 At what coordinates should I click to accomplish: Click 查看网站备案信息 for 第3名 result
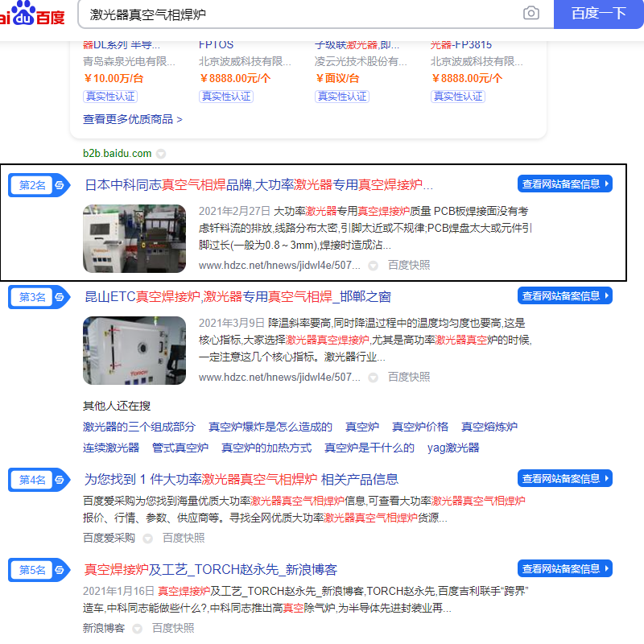coord(565,295)
